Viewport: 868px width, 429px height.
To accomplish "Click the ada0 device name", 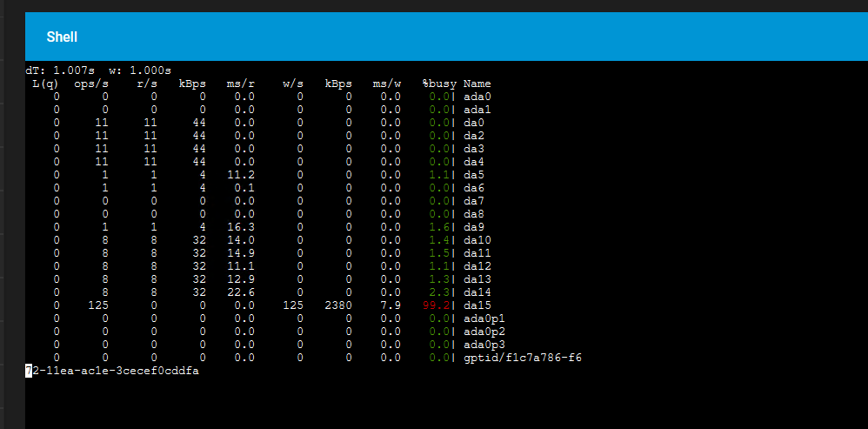I will [x=477, y=97].
